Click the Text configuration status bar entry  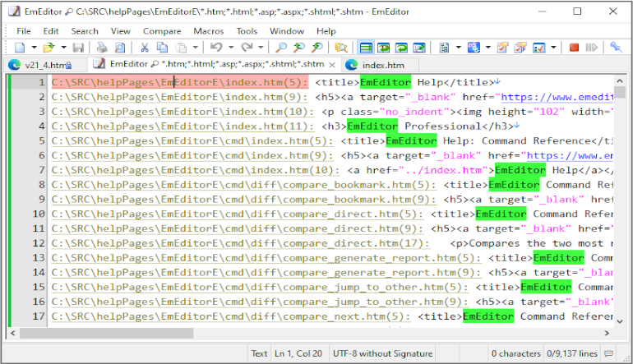click(259, 353)
